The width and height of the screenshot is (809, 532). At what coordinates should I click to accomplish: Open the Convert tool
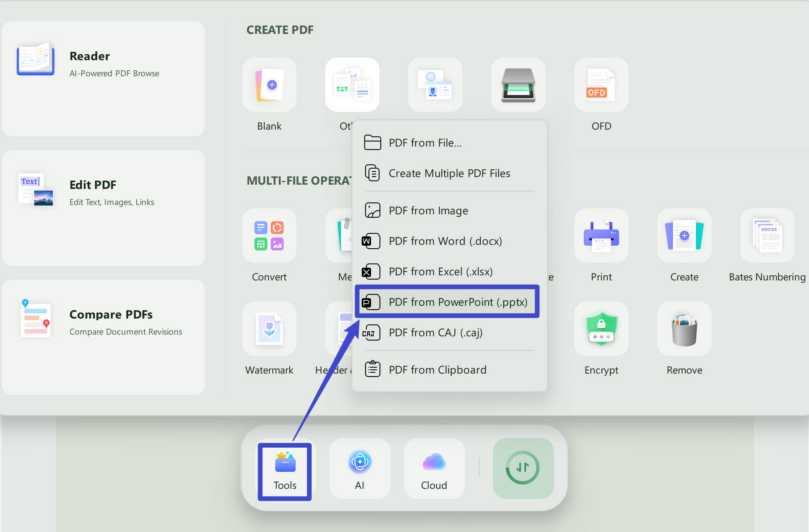point(269,236)
